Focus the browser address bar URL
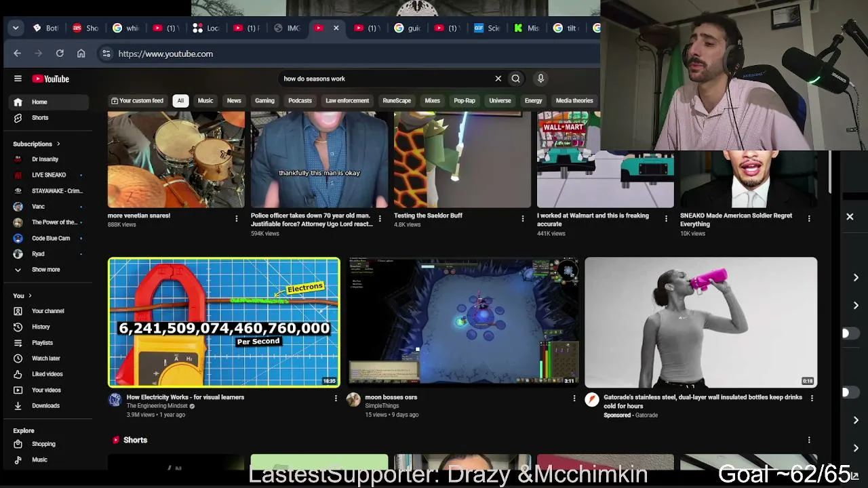The image size is (868, 488). [x=165, y=54]
